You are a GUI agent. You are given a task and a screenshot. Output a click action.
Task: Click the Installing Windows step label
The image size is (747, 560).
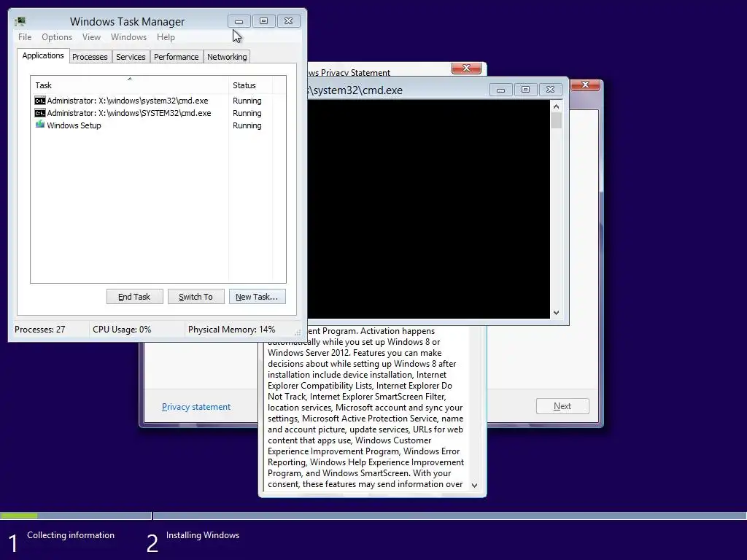coord(203,535)
